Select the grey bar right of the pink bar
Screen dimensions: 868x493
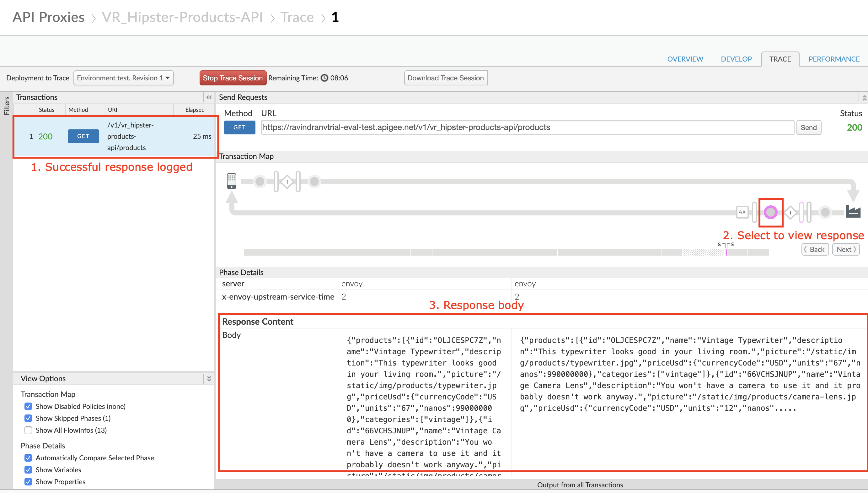(809, 212)
